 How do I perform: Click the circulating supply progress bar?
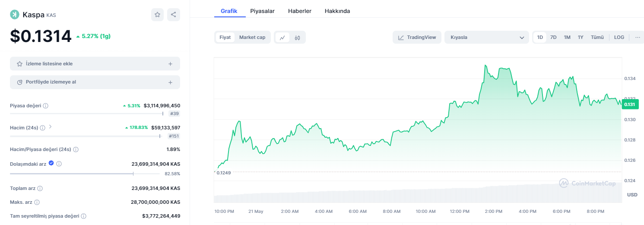pos(84,174)
